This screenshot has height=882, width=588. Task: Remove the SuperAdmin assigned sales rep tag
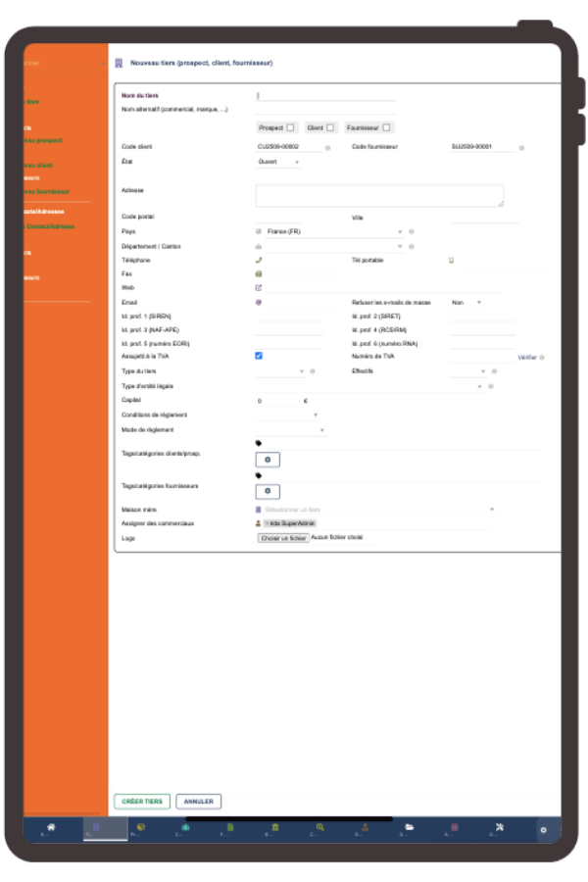pyautogui.click(x=267, y=523)
